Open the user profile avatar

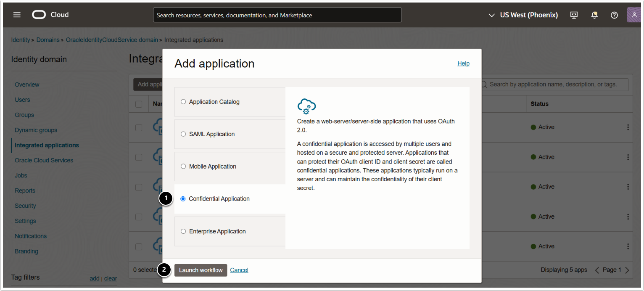pos(634,15)
